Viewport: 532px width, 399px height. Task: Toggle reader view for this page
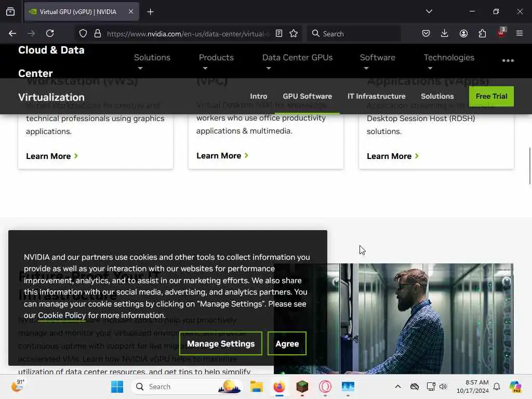point(279,33)
